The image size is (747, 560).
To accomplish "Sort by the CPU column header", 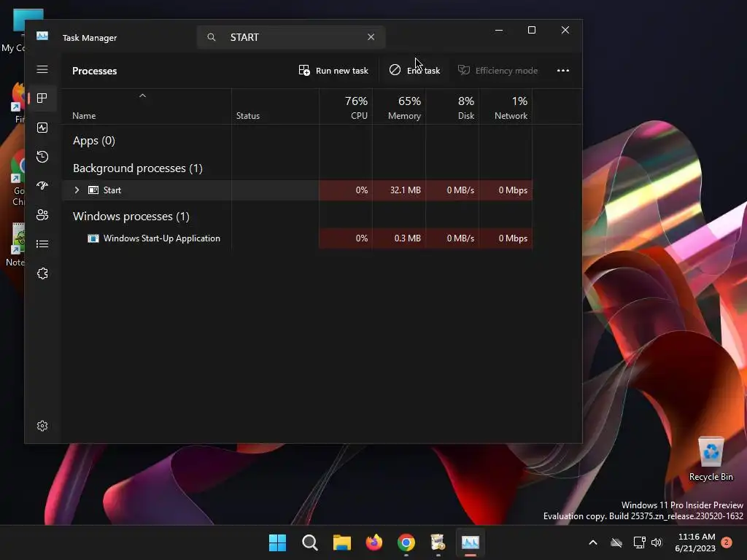I will (346, 108).
